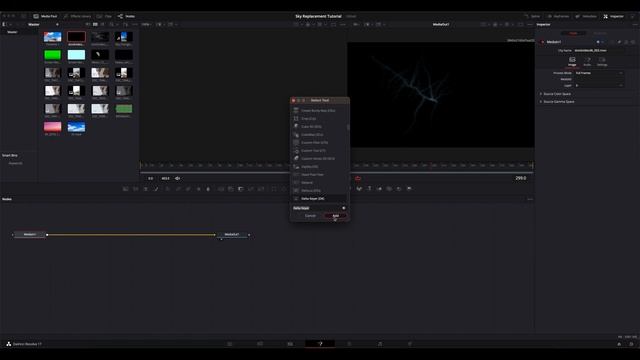Select the green screen clip thumbnail
The image size is (640, 360).
tap(53, 55)
